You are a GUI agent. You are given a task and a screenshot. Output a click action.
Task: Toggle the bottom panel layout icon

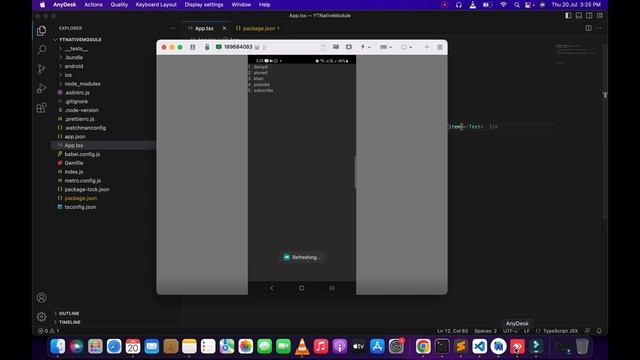tap(579, 16)
